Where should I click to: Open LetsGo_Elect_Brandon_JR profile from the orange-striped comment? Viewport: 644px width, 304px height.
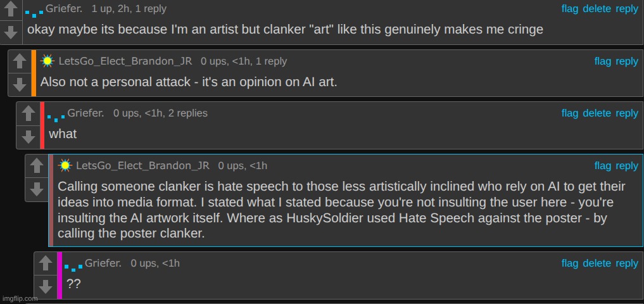coord(125,61)
